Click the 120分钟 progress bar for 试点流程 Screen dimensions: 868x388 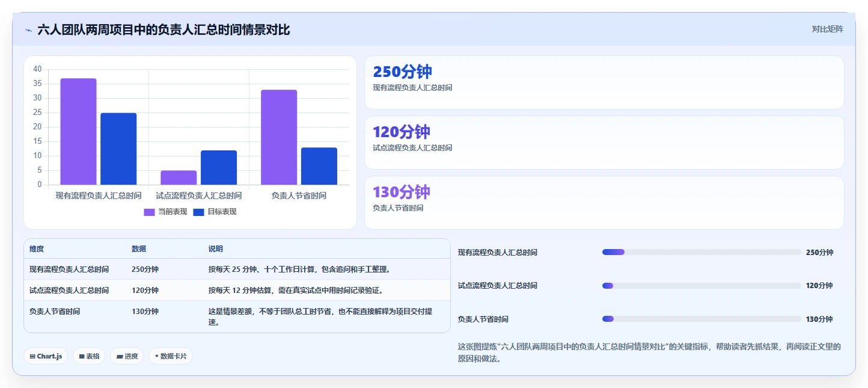pos(701,286)
